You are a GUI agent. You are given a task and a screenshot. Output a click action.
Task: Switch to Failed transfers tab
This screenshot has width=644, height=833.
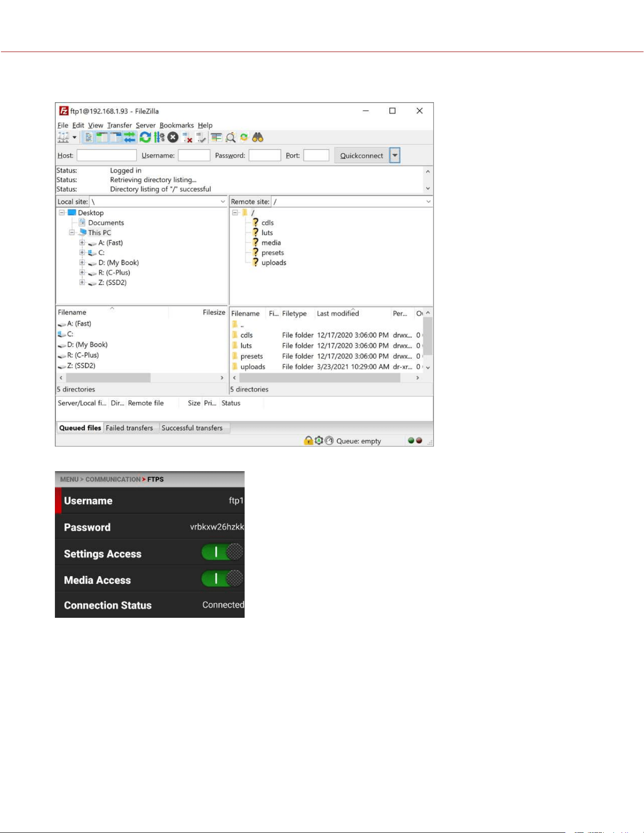point(129,428)
